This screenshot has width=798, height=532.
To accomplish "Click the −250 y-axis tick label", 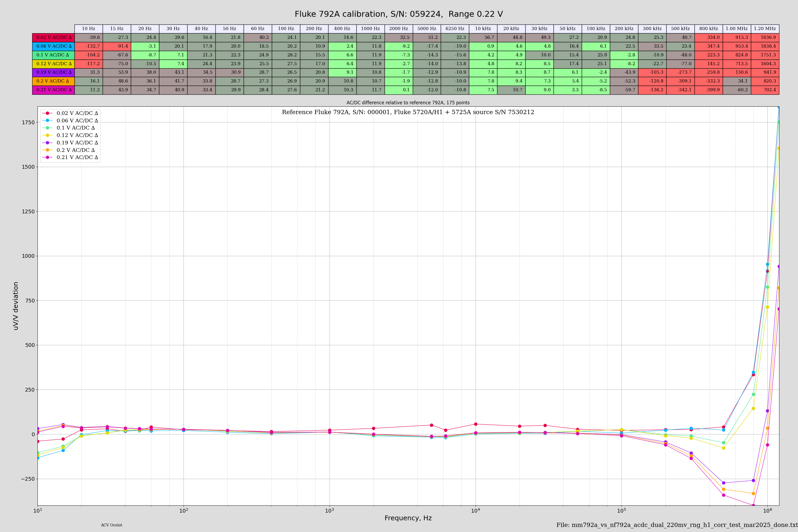I will click(x=27, y=479).
